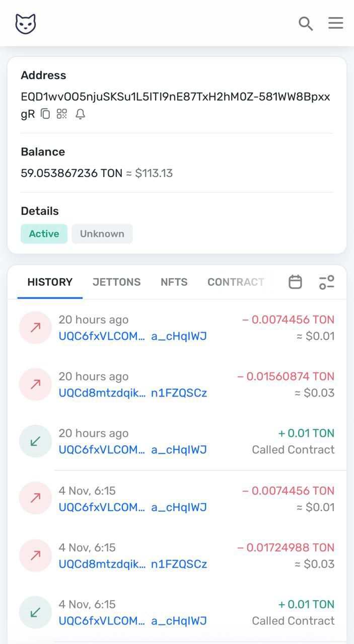Open the calendar date filter icon
Screen dimensions: 354x644
[x=295, y=282]
